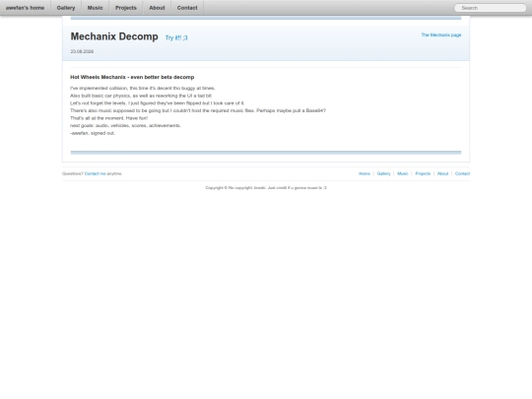Click the line starting 'I've implemented collision'

click(143, 89)
